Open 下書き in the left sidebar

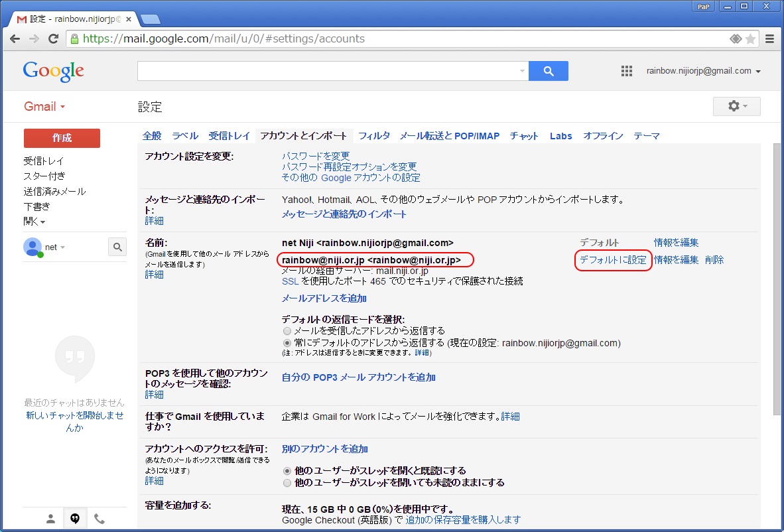tap(36, 206)
